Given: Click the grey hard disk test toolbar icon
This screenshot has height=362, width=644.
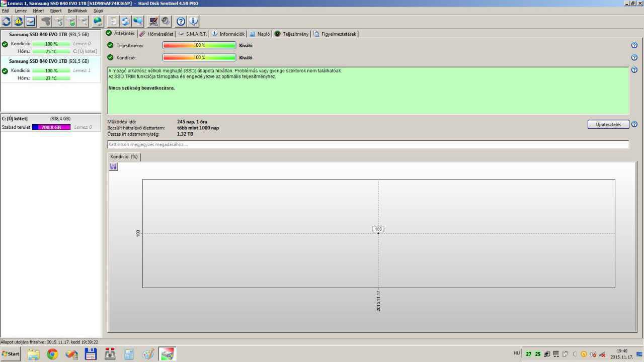Looking at the screenshot, I should pyautogui.click(x=46, y=21).
